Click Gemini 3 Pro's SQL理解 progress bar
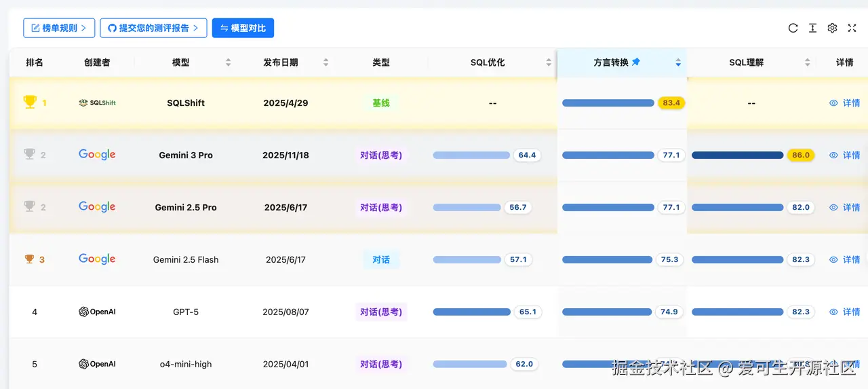Screen dimensions: 868x389 (737, 155)
